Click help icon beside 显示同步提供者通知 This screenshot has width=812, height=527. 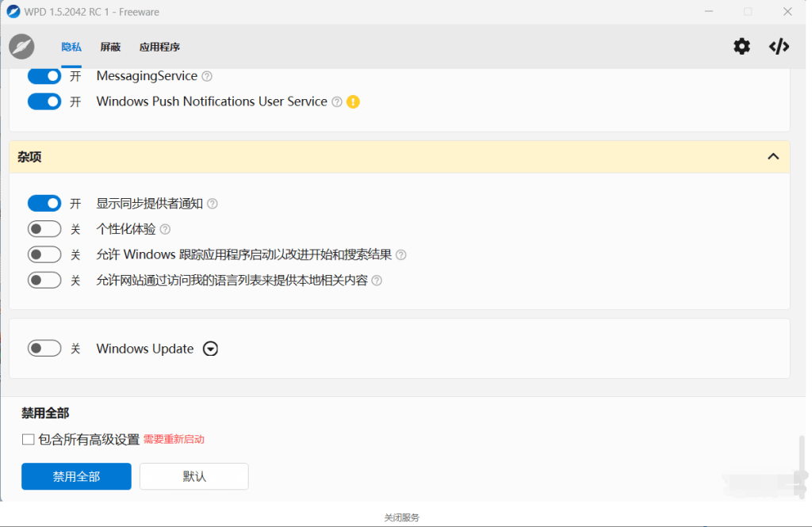[212, 204]
